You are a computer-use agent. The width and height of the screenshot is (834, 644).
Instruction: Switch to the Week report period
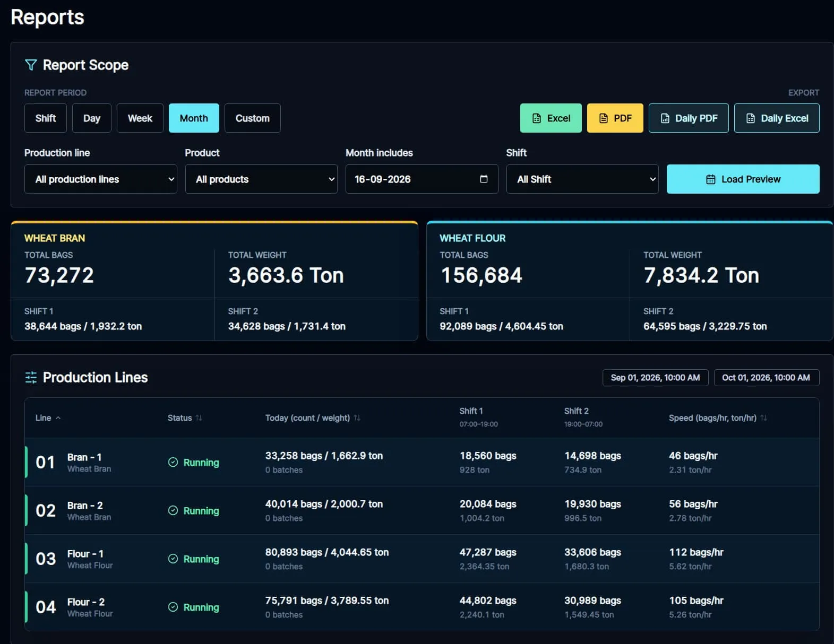[x=140, y=118]
